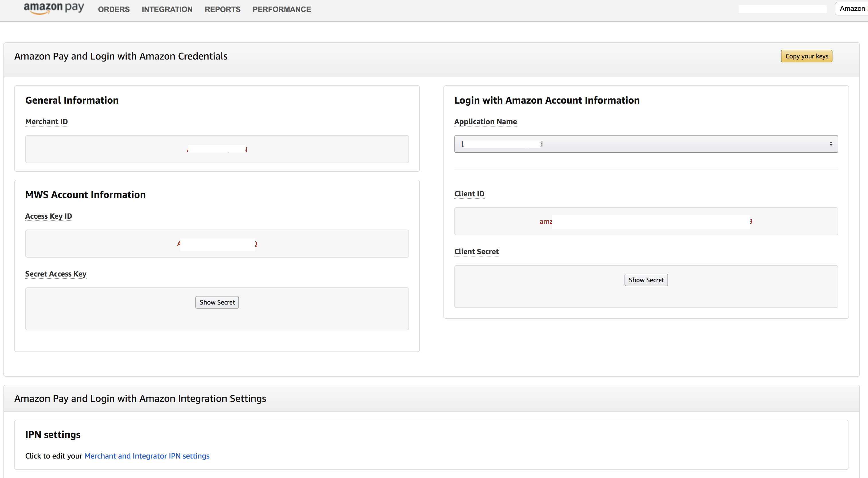Screen dimensions: 868x478
Task: Open the ORDERS menu
Action: pyautogui.click(x=113, y=9)
